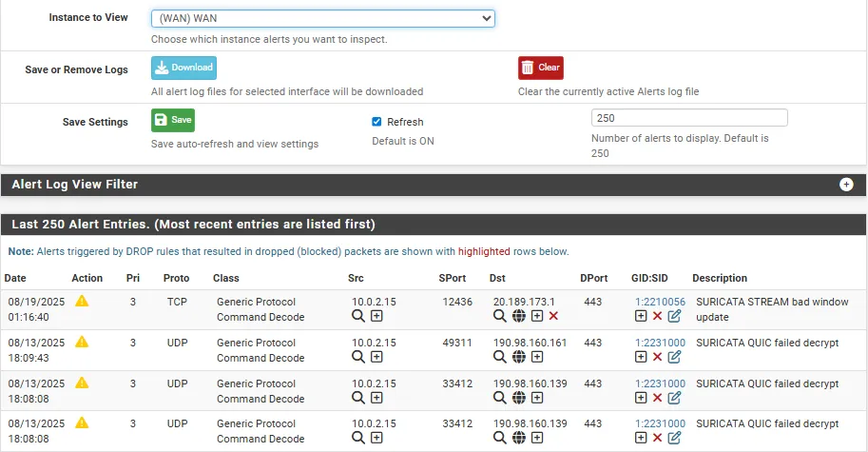Click the magnifier lookup icon under source 10.0.2.15 in first row
Screen dimensions: 868x452
click(358, 316)
